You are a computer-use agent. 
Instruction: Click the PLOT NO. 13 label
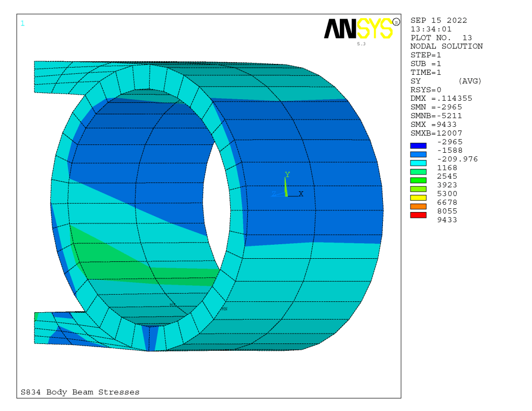click(x=441, y=37)
